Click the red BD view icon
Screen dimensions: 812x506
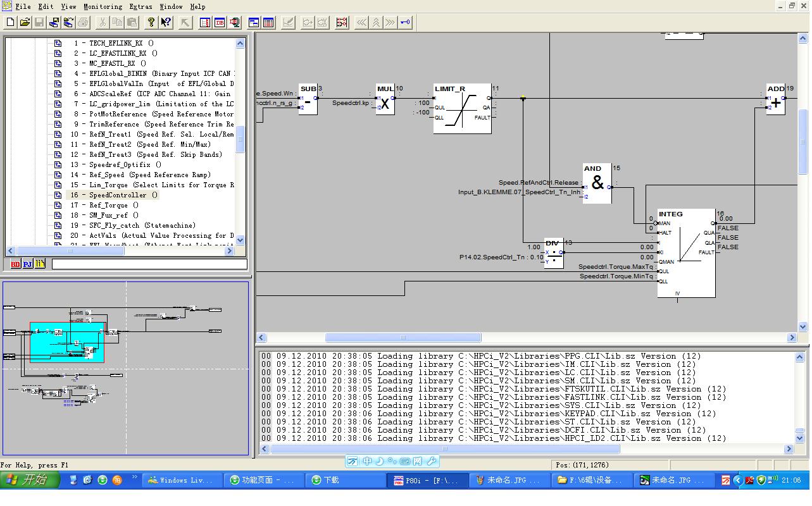pos(16,264)
